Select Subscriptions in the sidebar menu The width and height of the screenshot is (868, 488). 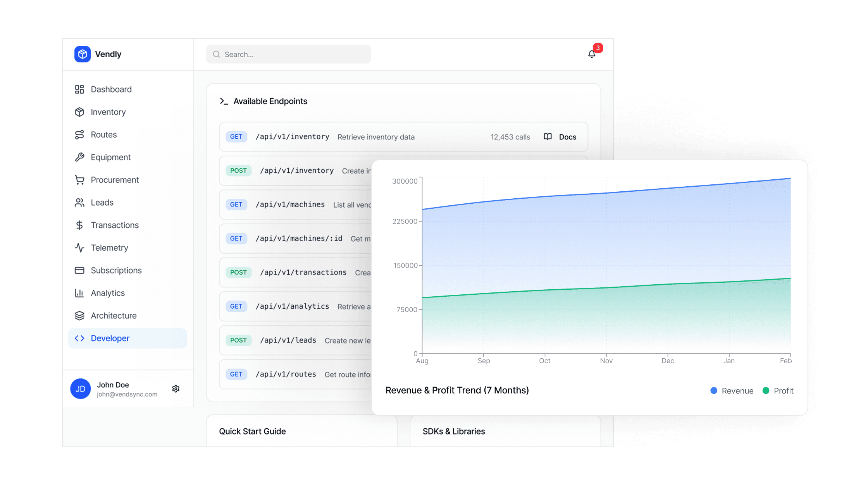click(x=116, y=270)
